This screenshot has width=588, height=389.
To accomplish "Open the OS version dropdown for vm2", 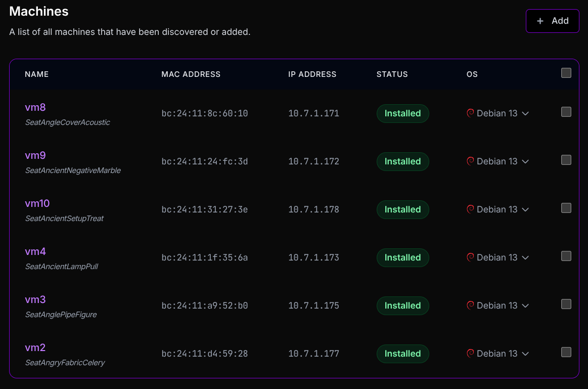I will (x=525, y=354).
